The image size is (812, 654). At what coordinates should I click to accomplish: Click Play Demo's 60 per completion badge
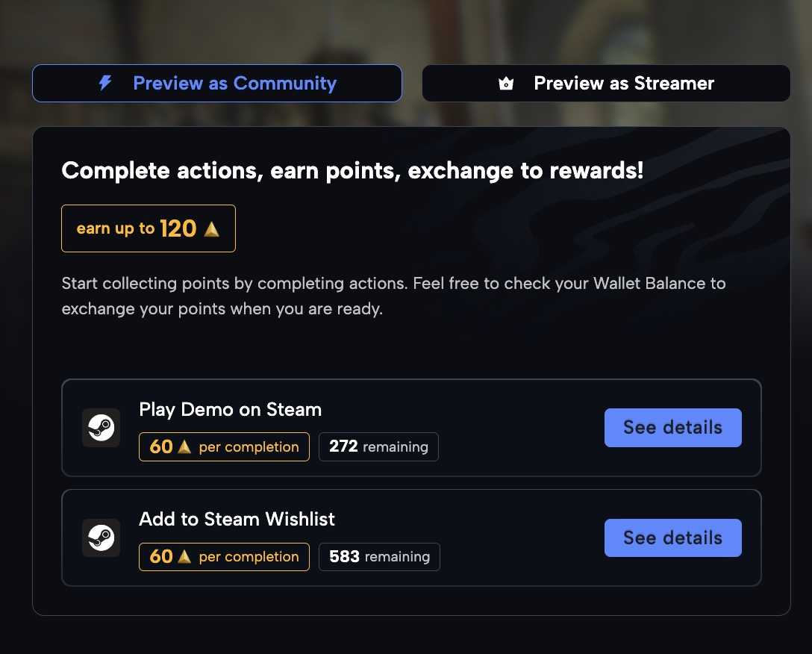[x=224, y=446]
